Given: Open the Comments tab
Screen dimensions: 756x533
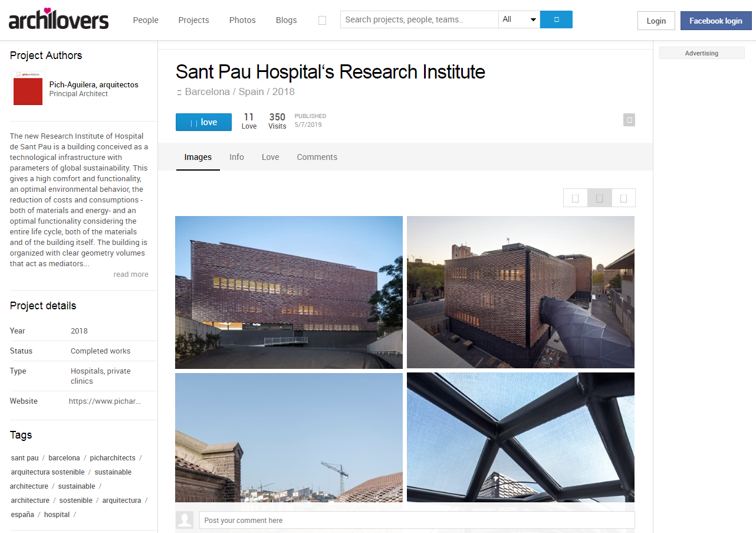Looking at the screenshot, I should [x=317, y=157].
